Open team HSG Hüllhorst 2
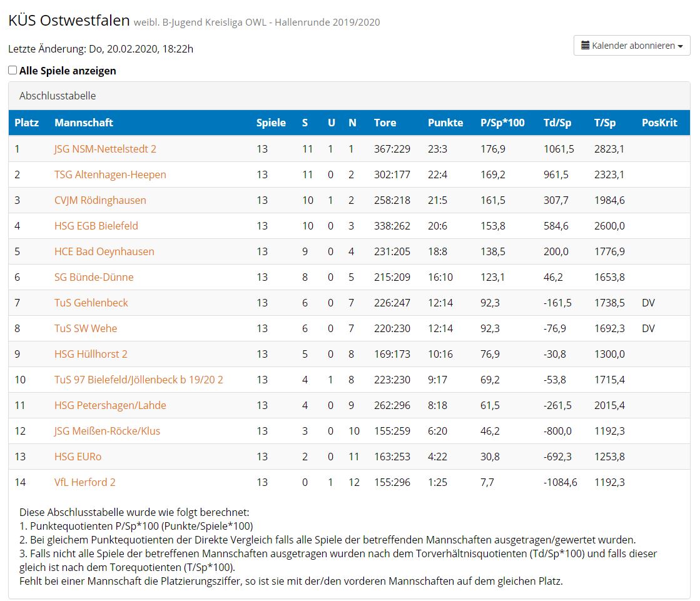The image size is (700, 601). [91, 354]
